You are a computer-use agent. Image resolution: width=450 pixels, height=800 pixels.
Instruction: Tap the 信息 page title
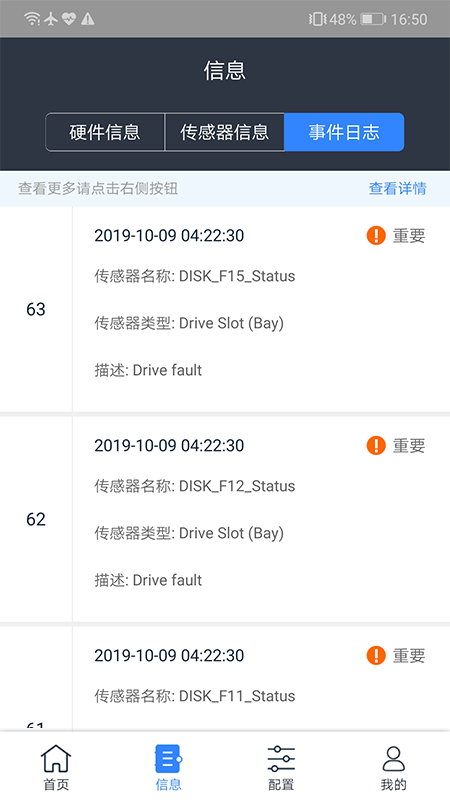click(x=225, y=70)
